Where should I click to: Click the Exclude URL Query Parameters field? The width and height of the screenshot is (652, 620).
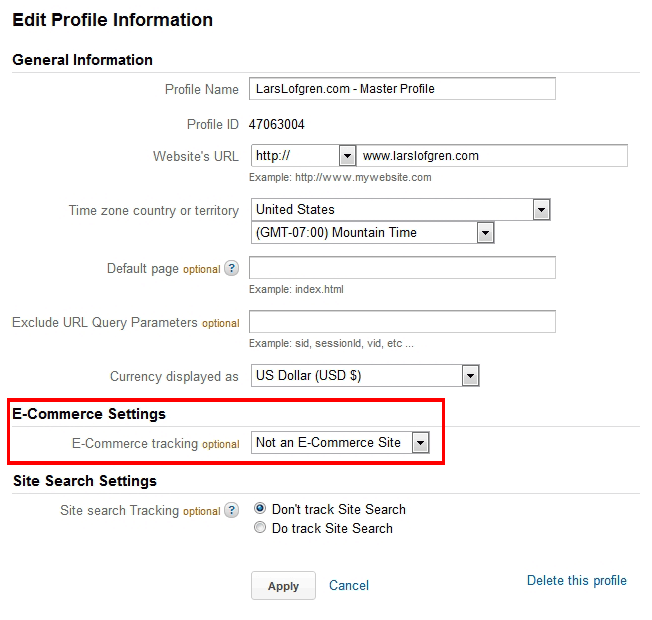click(x=402, y=322)
